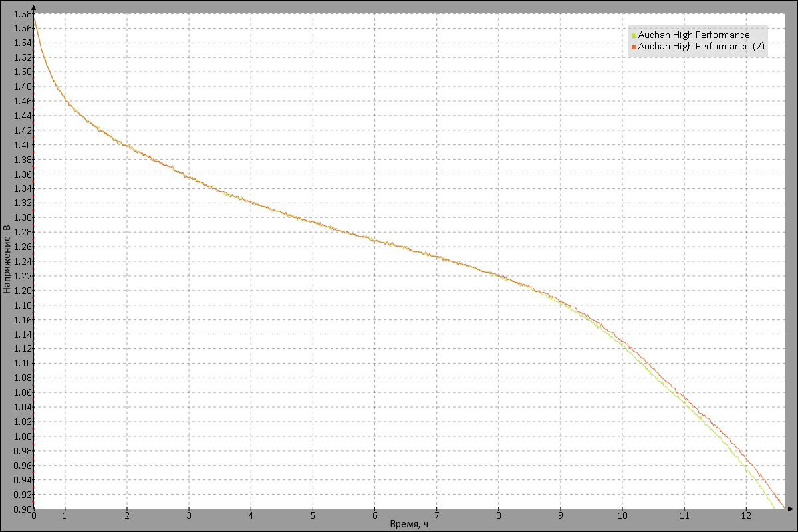The image size is (798, 532).
Task: Click the 12 hour time axis label
Action: pos(746,515)
